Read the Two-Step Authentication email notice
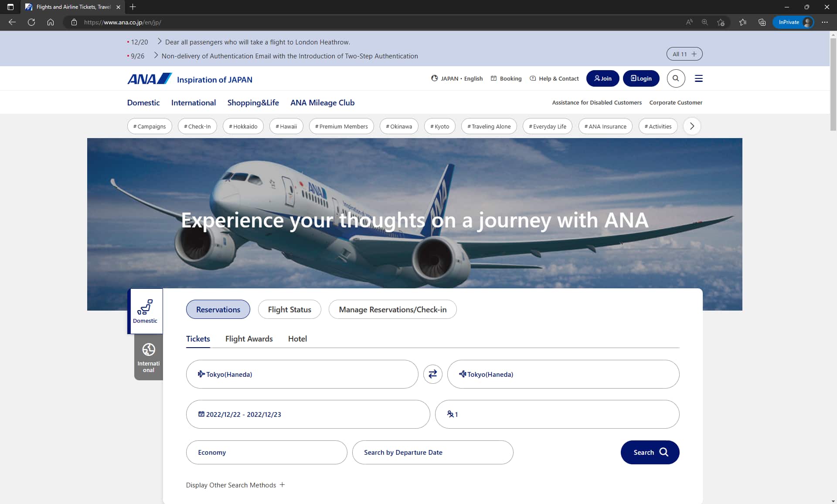Image resolution: width=837 pixels, height=504 pixels. [x=289, y=56]
